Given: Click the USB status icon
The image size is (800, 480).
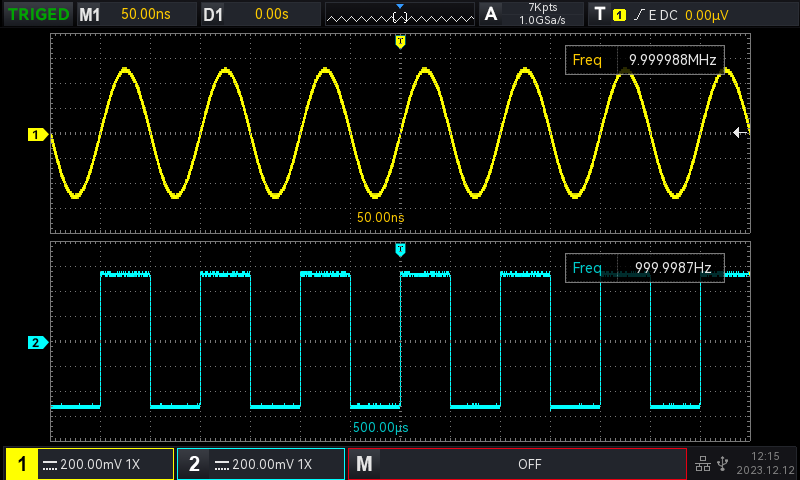Looking at the screenshot, I should coord(723,464).
